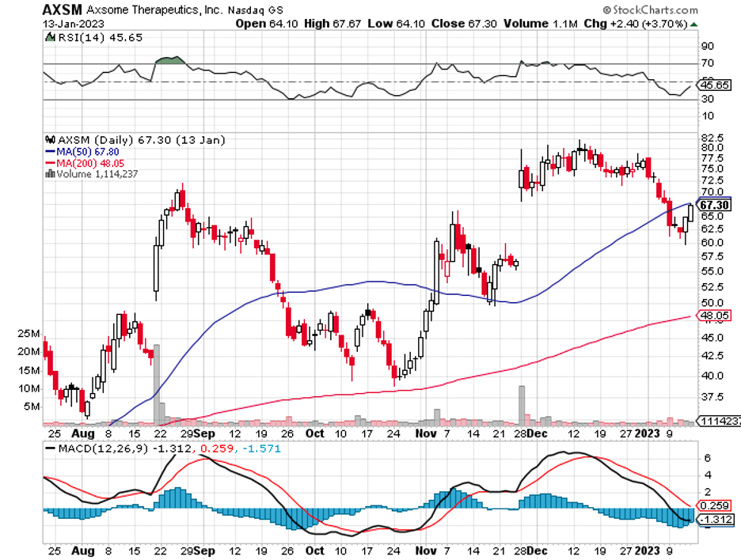The image size is (741, 560).
Task: Click the 'Chg +2.40 (+3.70%)' text
Action: click(636, 24)
